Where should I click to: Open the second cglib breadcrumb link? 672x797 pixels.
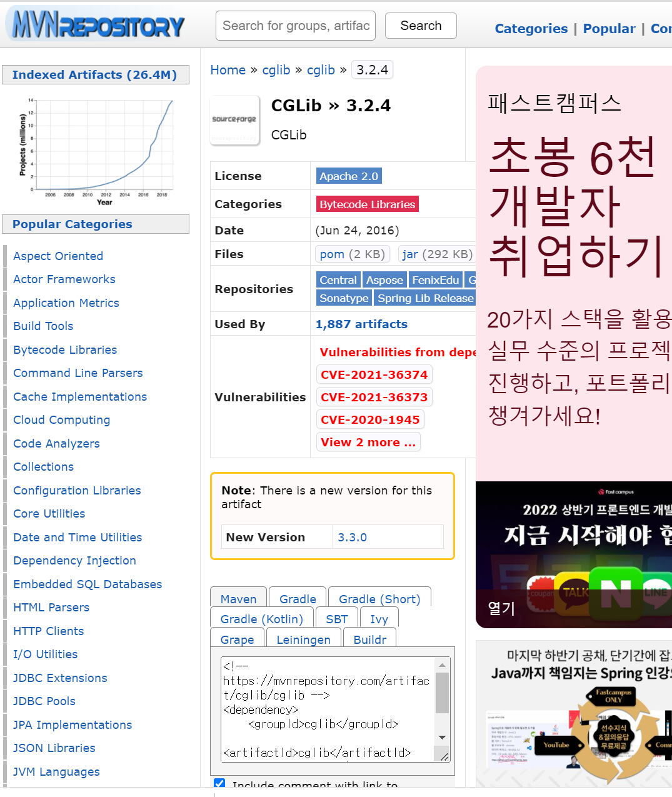[x=321, y=70]
